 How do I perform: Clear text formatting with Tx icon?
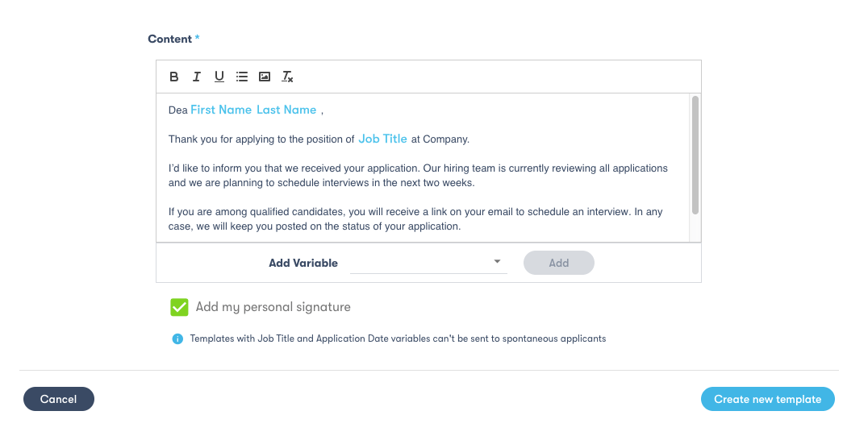coord(287,77)
